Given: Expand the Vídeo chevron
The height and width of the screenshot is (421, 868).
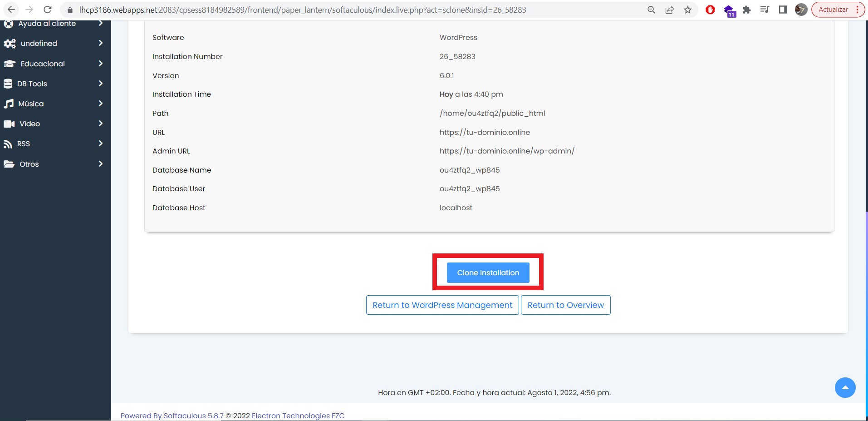Looking at the screenshot, I should tap(101, 124).
